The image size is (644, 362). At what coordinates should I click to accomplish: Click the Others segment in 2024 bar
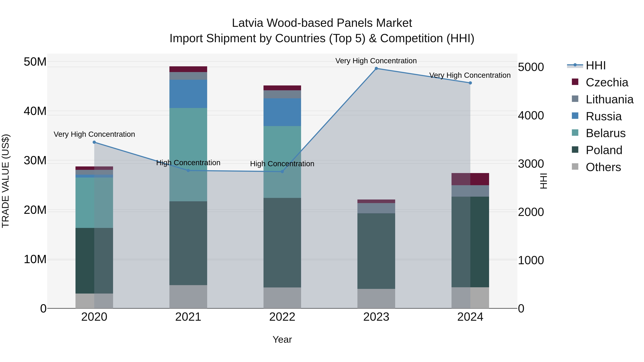470,298
